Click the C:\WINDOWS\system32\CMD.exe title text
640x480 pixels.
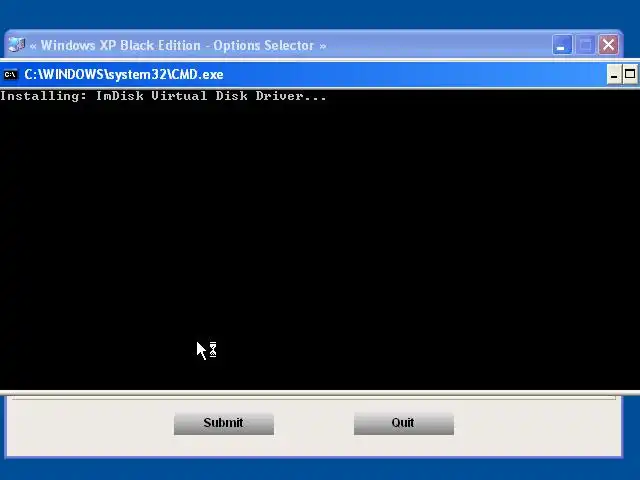click(x=124, y=75)
